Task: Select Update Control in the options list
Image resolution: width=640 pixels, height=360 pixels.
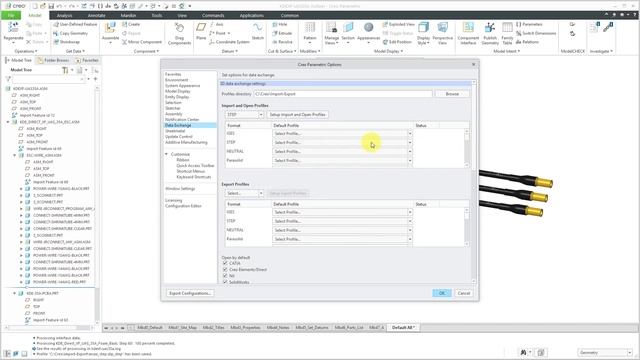Action: pyautogui.click(x=179, y=137)
